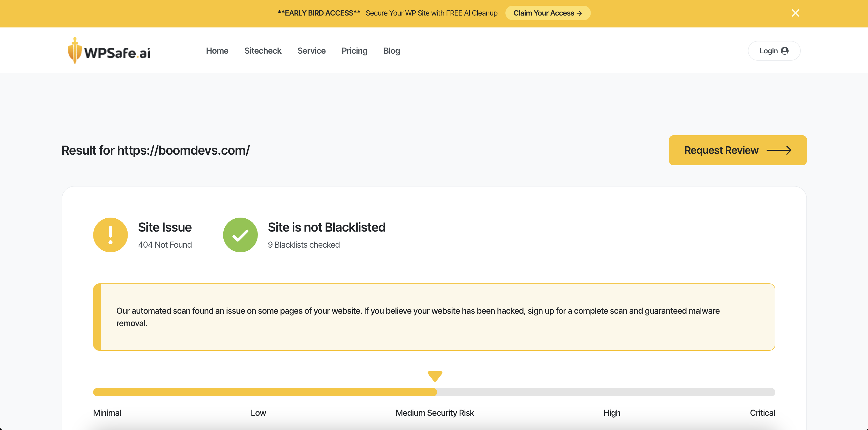Screen dimensions: 868x430
Task: Click the Claim Your Access button
Action: coord(548,13)
